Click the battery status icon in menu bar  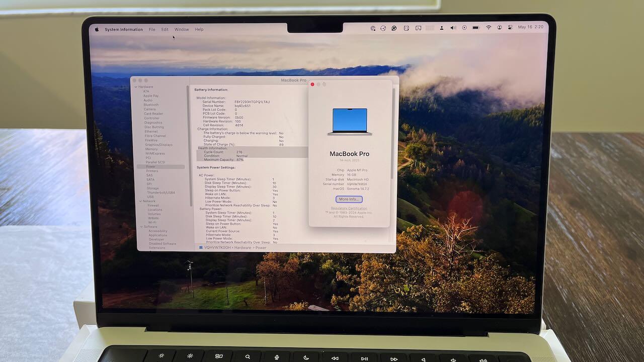476,28
